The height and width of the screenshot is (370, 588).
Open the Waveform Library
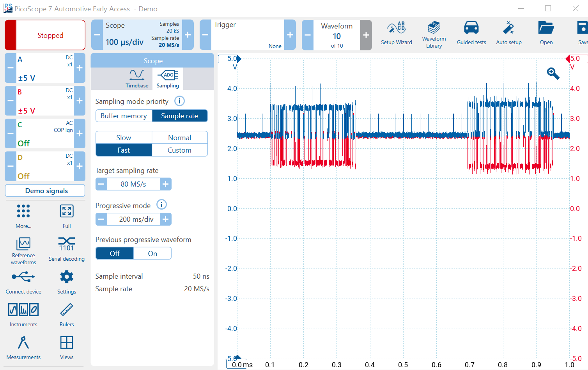[434, 35]
